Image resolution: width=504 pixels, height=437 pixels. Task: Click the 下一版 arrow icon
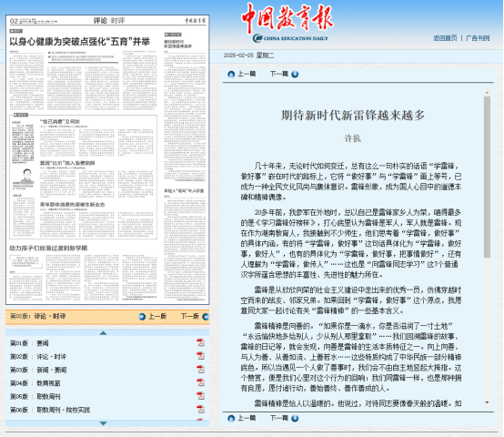206,317
